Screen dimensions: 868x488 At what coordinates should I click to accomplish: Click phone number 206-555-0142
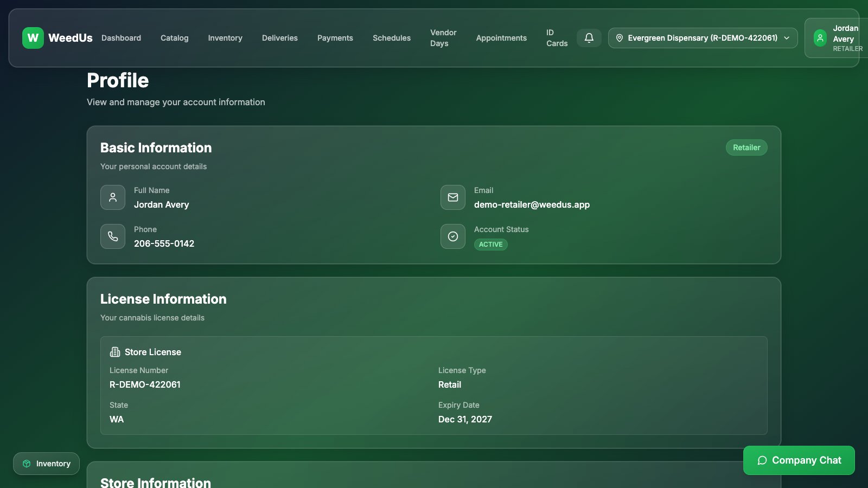pyautogui.click(x=164, y=243)
